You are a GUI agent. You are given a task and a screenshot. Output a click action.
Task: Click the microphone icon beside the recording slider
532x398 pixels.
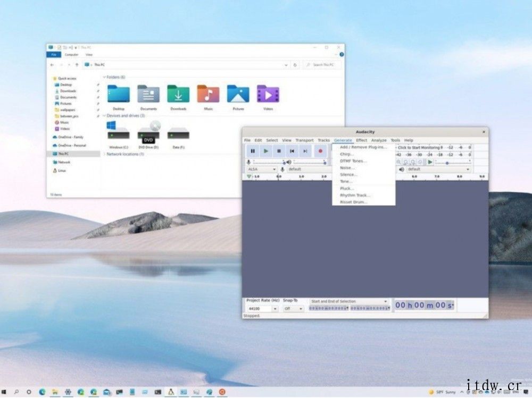point(248,162)
